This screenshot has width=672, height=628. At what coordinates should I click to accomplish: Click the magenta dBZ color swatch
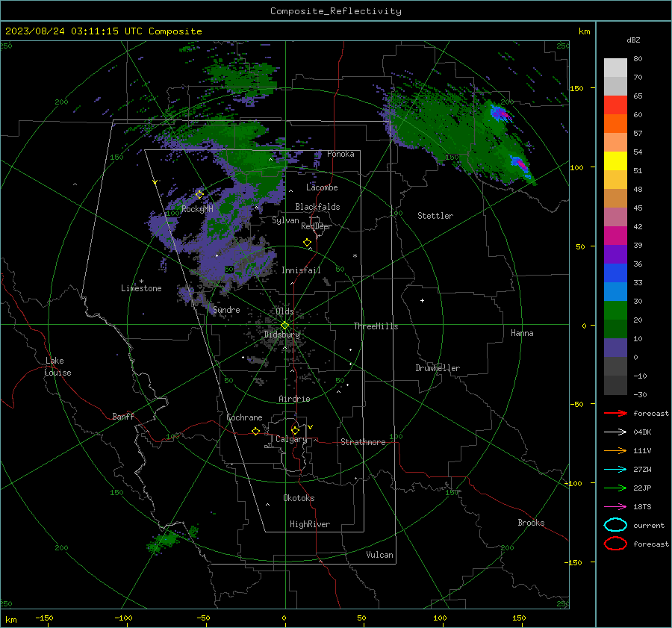(x=615, y=235)
